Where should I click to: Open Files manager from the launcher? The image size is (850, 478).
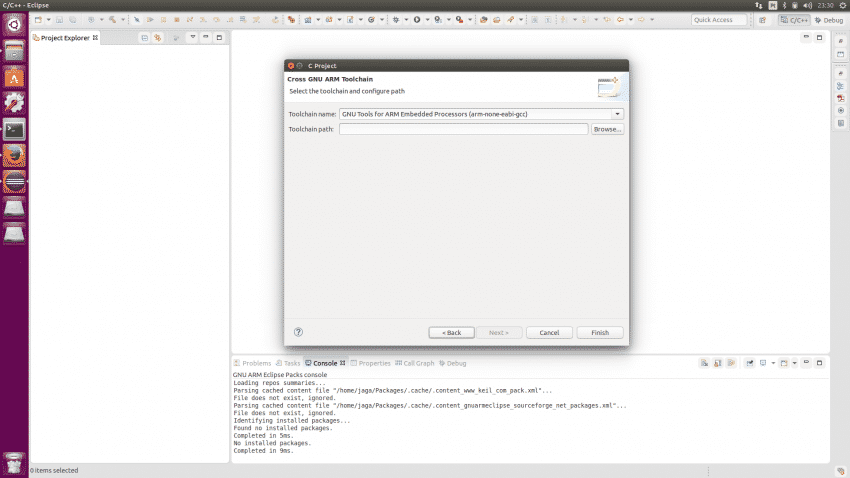(14, 51)
